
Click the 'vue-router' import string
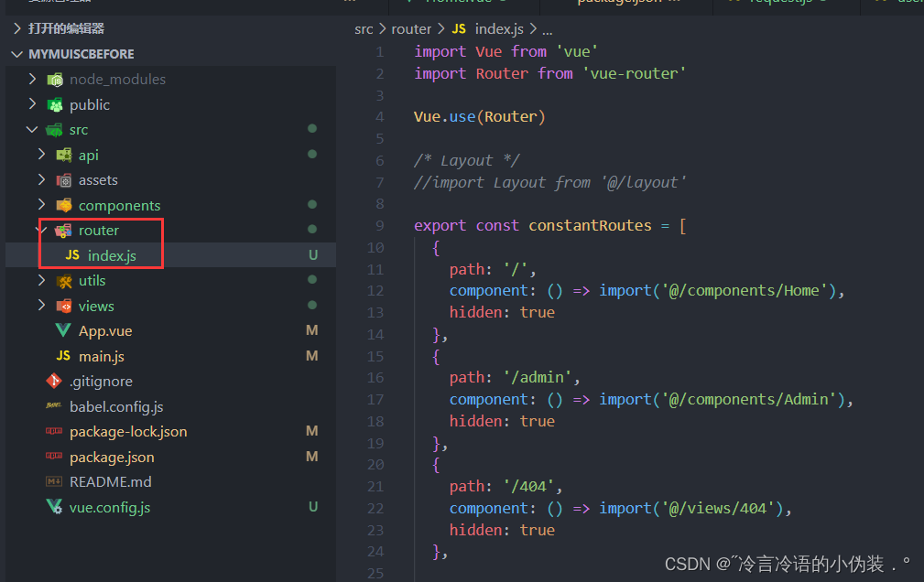tap(634, 73)
